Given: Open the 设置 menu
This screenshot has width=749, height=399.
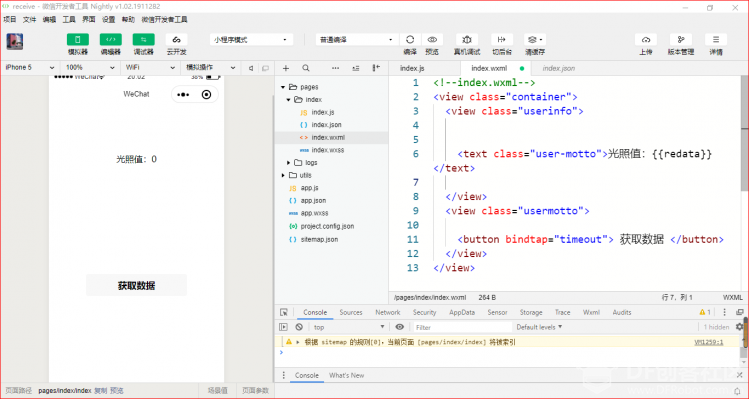Looking at the screenshot, I should pyautogui.click(x=108, y=20).
